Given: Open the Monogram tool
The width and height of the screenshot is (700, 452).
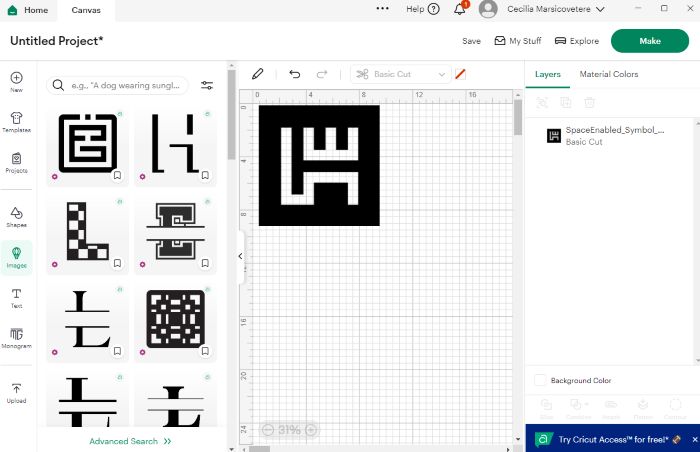Looking at the screenshot, I should pos(17,337).
